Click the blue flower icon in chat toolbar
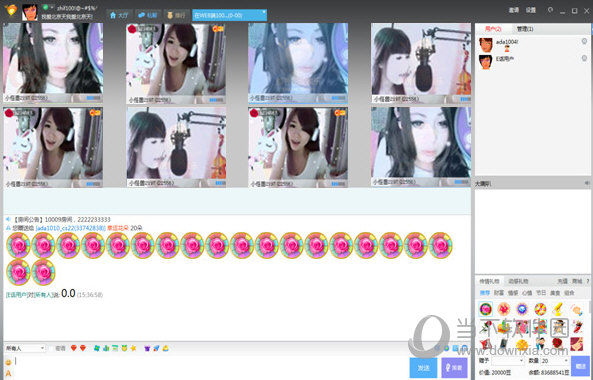 click(x=97, y=348)
